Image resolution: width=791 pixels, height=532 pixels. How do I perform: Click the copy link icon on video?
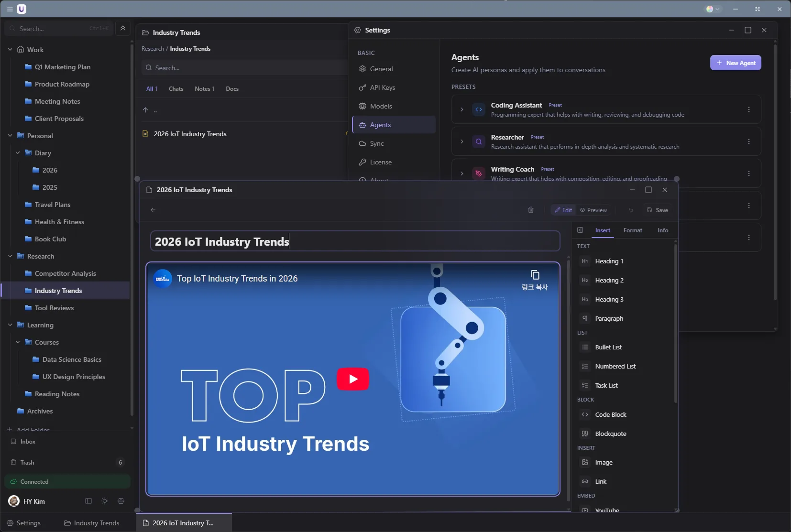point(535,275)
